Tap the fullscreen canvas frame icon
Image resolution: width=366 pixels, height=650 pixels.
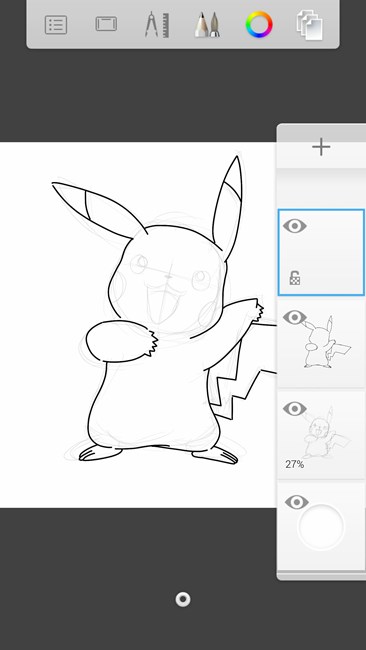point(106,24)
